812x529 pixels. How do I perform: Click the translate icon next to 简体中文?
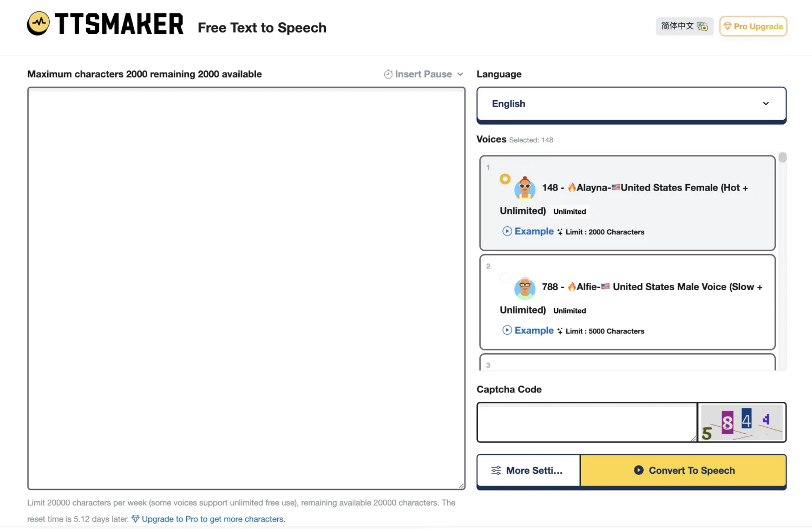click(x=702, y=26)
